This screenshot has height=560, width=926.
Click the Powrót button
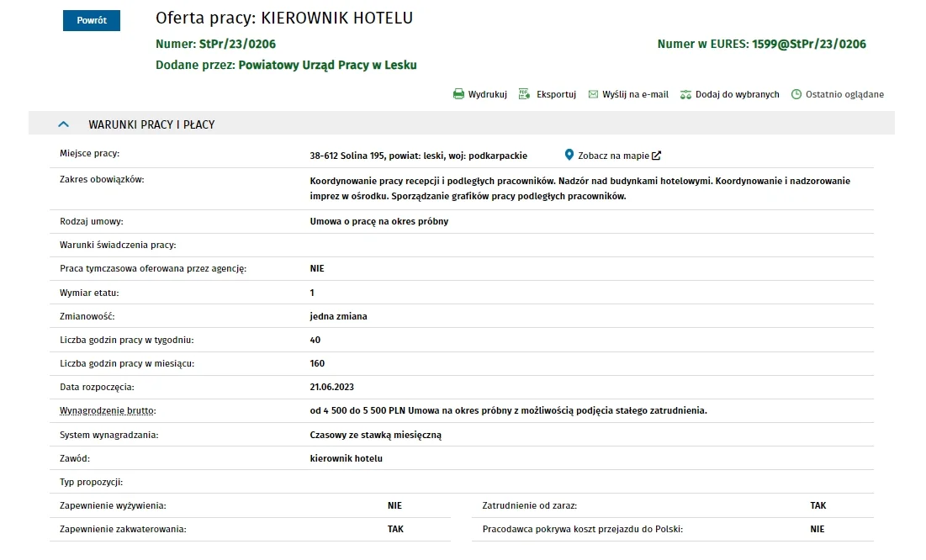92,20
